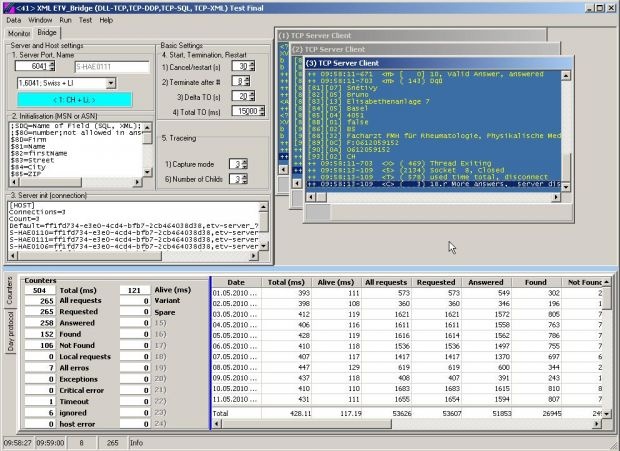The width and height of the screenshot is (620, 451).
Task: Click the application icon in title bar
Action: click(8, 7)
